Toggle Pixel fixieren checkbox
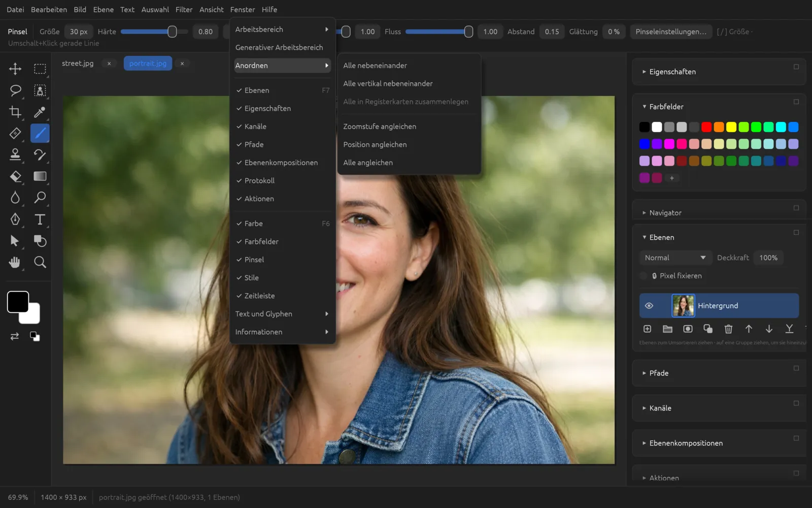The height and width of the screenshot is (508, 812). 644,276
